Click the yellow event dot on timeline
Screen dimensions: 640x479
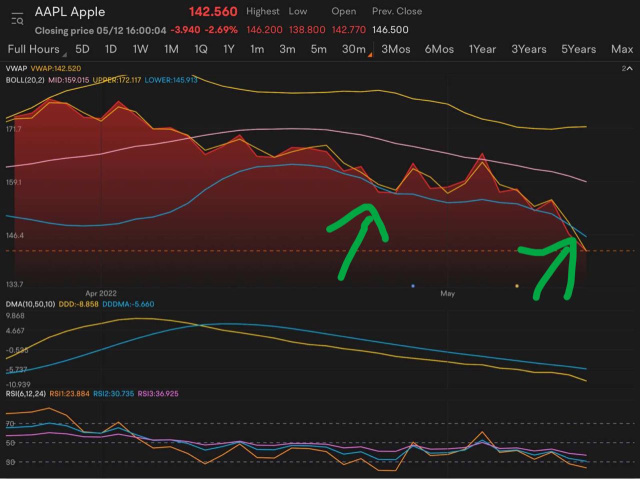click(517, 286)
